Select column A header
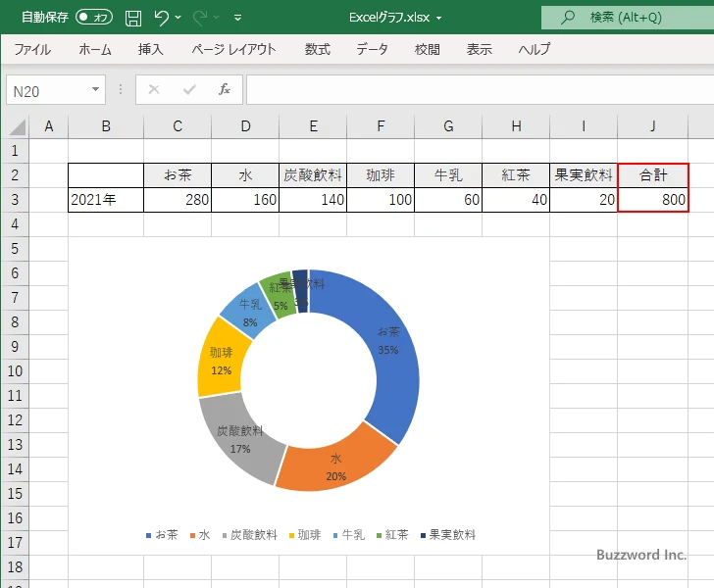Viewport: 714px width, 588px height. point(49,126)
